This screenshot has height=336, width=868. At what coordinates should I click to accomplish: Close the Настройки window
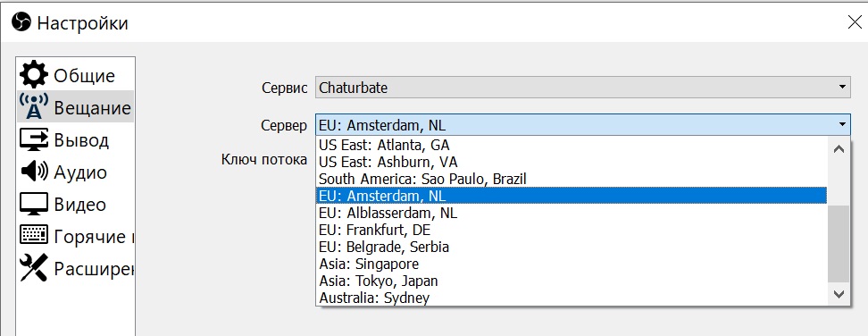click(x=855, y=22)
